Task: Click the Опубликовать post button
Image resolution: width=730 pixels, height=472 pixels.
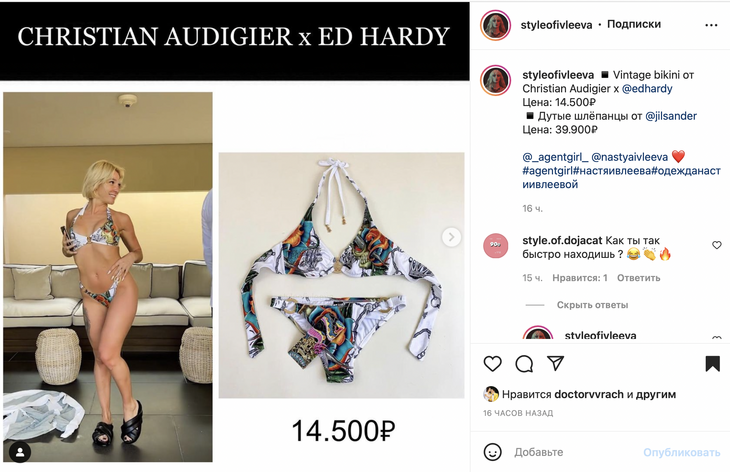Action: (x=682, y=452)
